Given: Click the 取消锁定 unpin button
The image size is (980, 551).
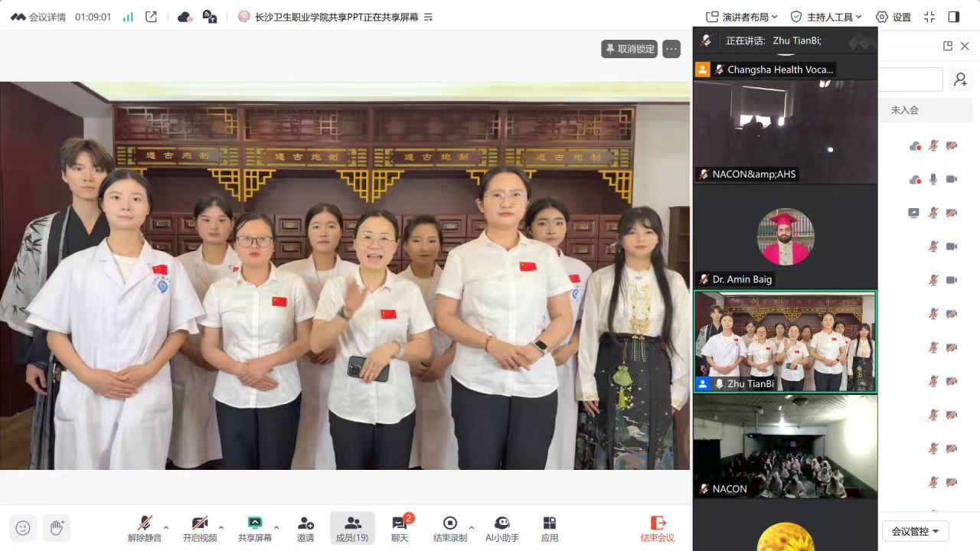Looking at the screenshot, I should tap(629, 49).
